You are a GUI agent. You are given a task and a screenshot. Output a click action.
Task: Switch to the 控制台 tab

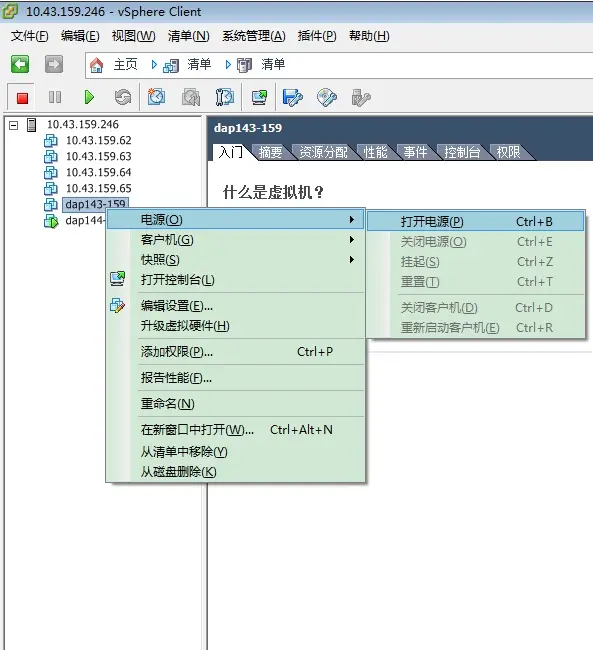coord(462,152)
